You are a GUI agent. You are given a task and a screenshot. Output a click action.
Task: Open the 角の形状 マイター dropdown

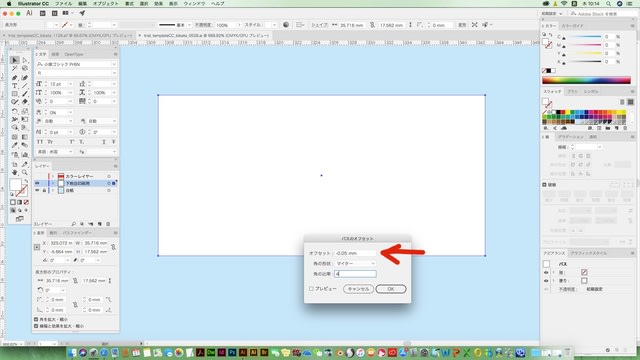click(355, 264)
